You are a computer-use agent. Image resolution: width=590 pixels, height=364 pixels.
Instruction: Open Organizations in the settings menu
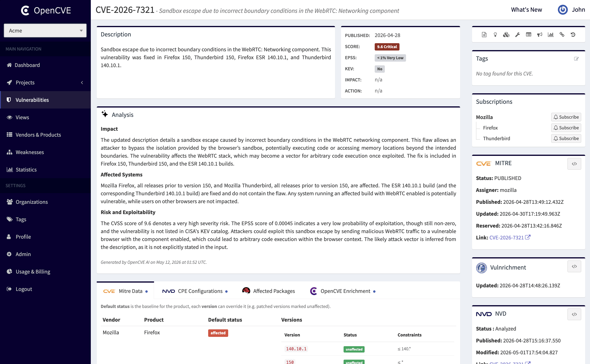(x=45, y=202)
